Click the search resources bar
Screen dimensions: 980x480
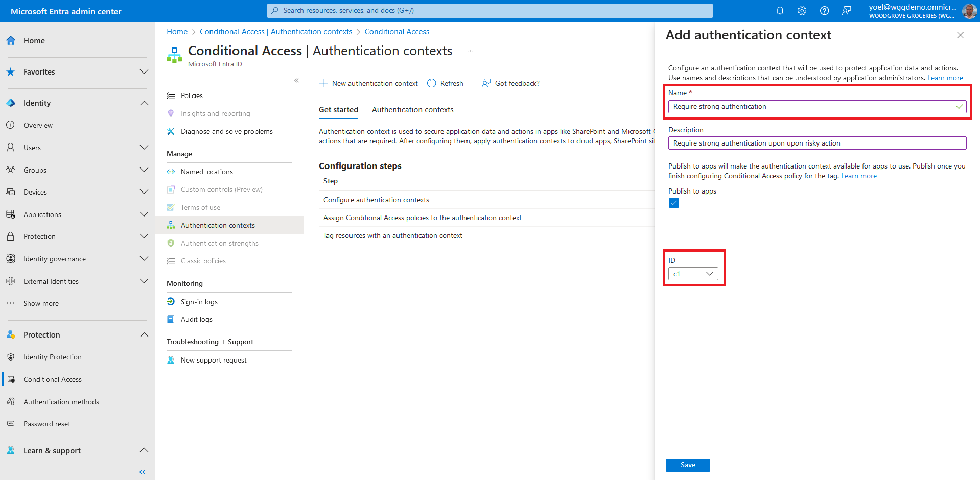(x=489, y=11)
